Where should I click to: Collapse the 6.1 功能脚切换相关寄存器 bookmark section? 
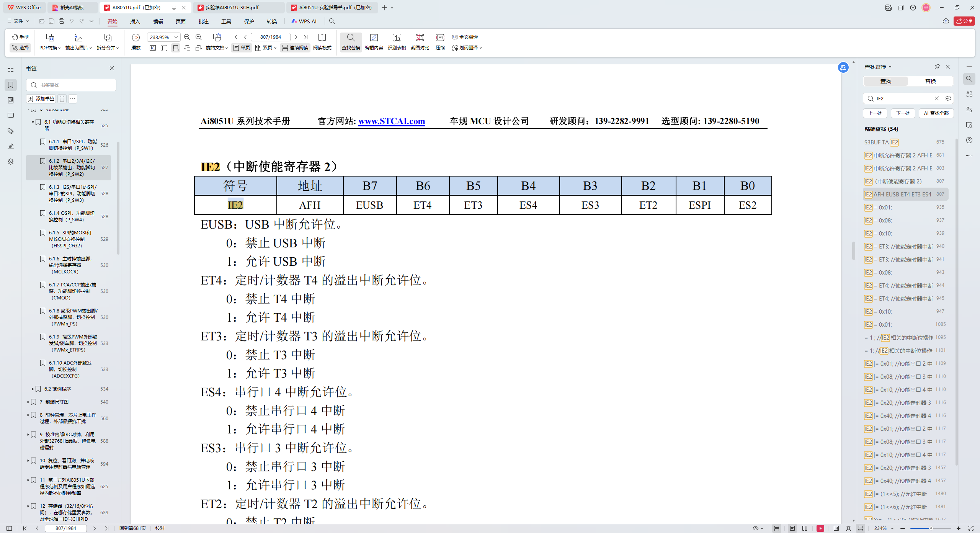click(33, 122)
